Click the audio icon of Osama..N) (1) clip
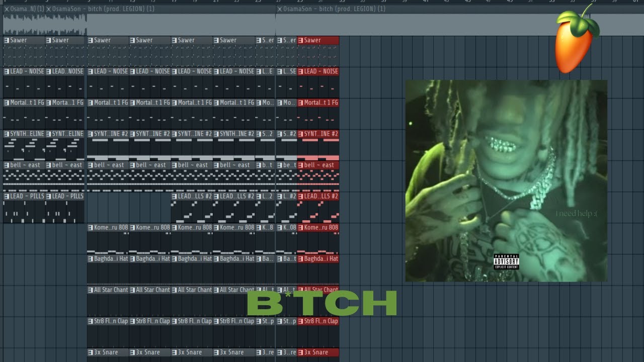This screenshot has width=644, height=362. coord(7,9)
